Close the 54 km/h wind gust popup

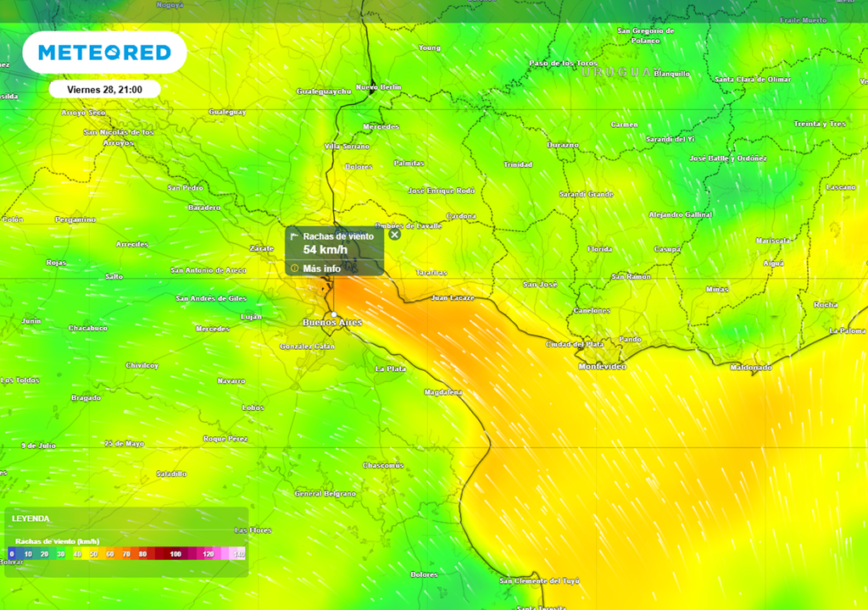393,235
